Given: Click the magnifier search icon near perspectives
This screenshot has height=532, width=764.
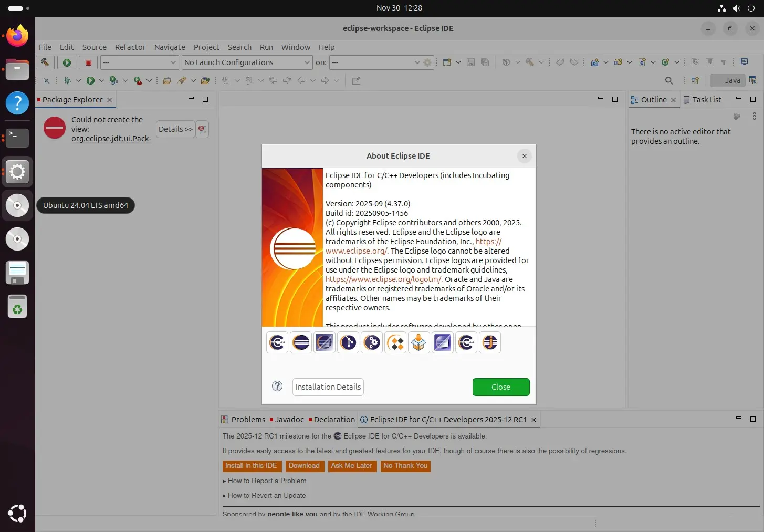Looking at the screenshot, I should click(669, 80).
